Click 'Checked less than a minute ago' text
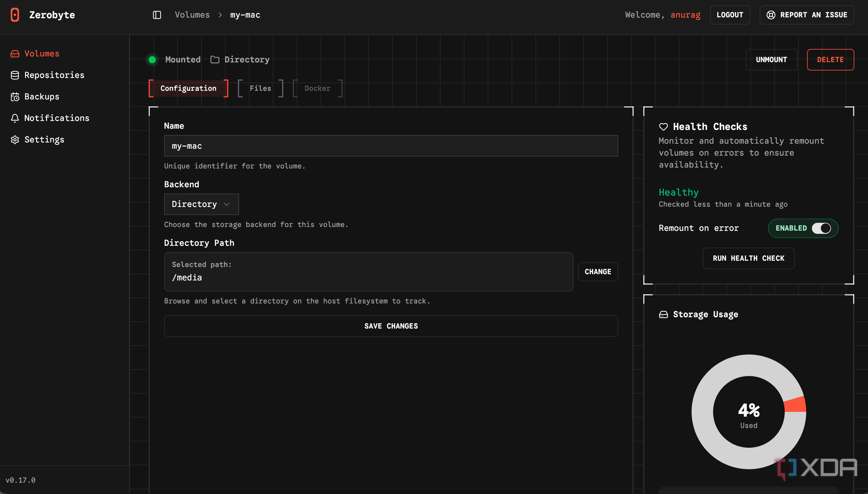Screen dimensions: 868x494 pyautogui.click(x=723, y=204)
